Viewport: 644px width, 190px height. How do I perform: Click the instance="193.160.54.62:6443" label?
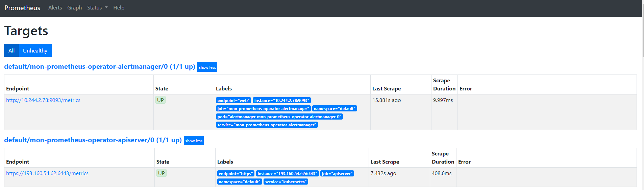[287, 173]
